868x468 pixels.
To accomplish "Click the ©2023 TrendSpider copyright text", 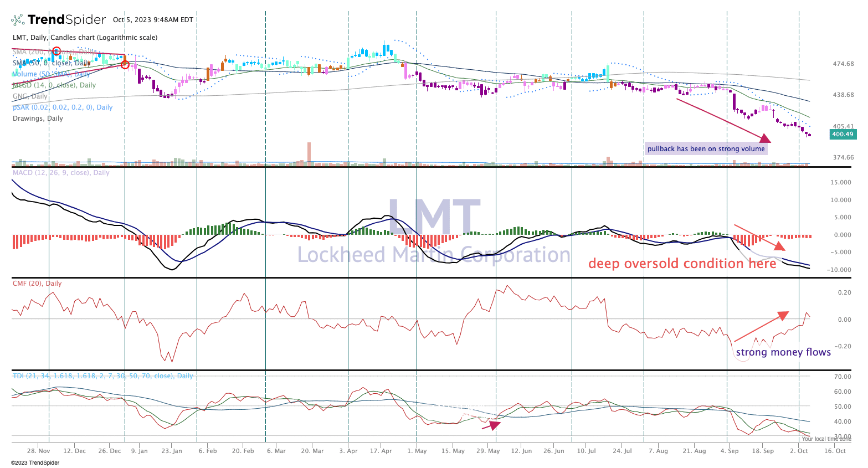I will (x=35, y=463).
